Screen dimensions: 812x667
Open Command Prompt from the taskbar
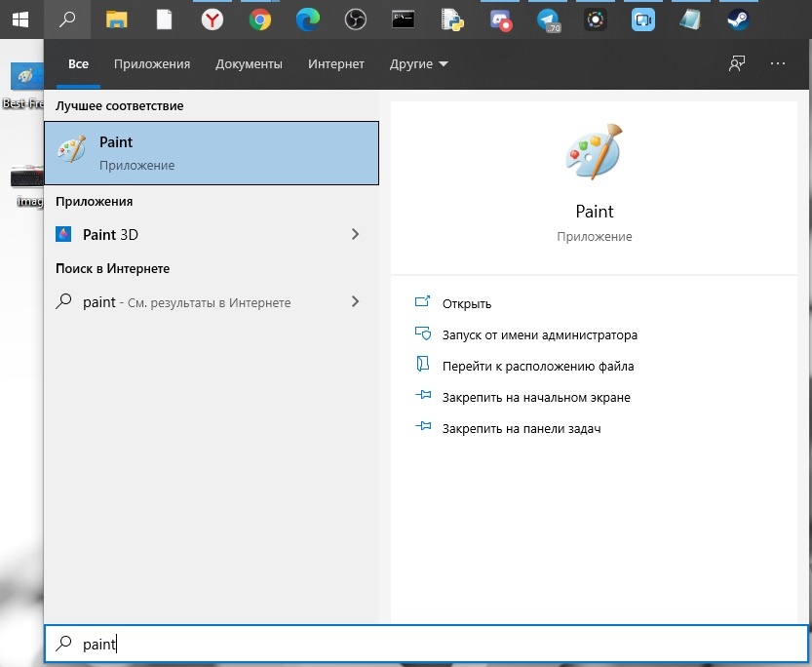403,20
